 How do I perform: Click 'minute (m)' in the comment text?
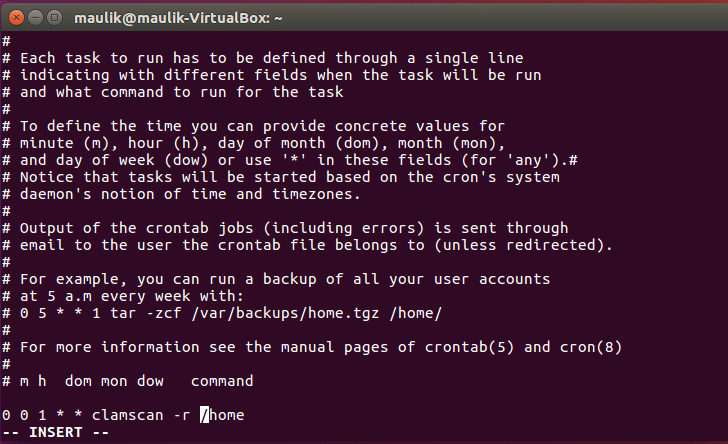pos(62,143)
